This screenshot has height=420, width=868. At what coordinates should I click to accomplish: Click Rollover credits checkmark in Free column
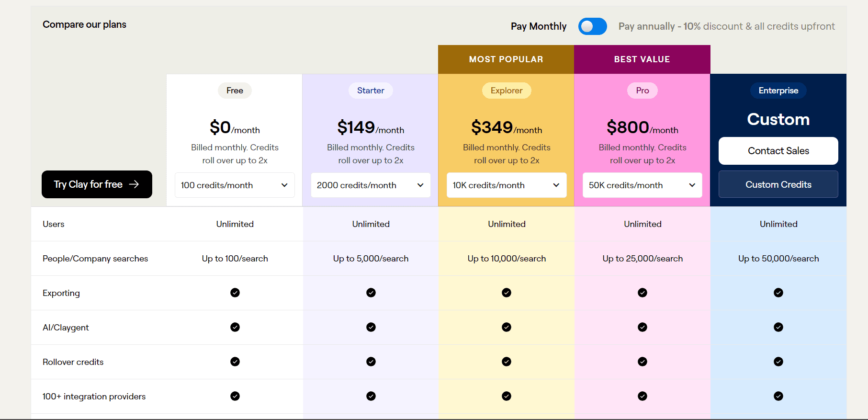click(x=235, y=362)
